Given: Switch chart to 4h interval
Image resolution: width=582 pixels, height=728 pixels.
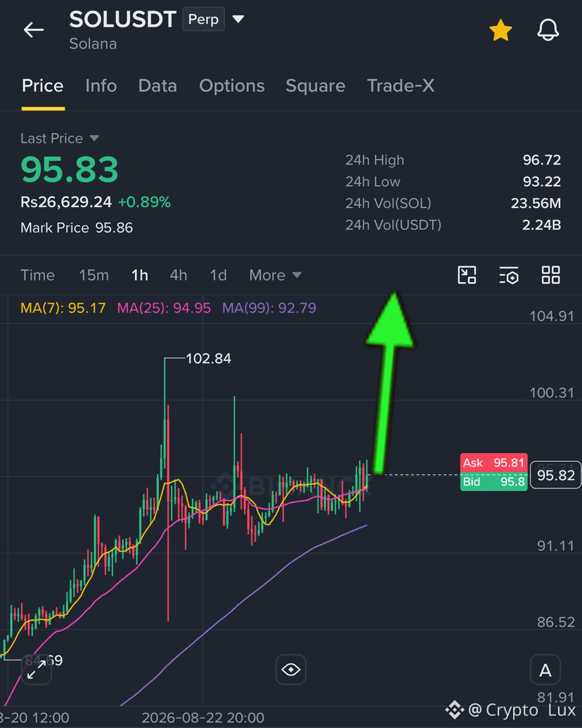Looking at the screenshot, I should click(x=179, y=275).
